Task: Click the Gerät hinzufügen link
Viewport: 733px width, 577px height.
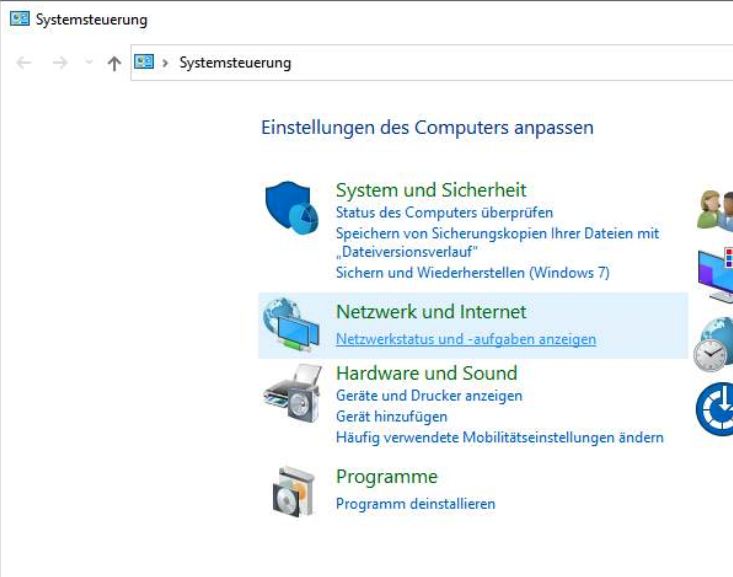Action: 391,416
